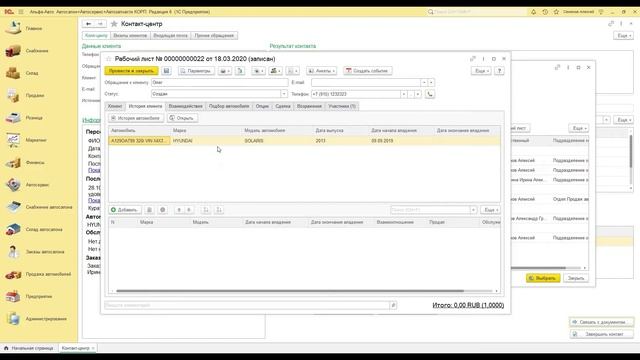Viewport: 640px width, 360px height.
Task: Click document copy icon in worksheet toolbar
Action: pyautogui.click(x=240, y=71)
